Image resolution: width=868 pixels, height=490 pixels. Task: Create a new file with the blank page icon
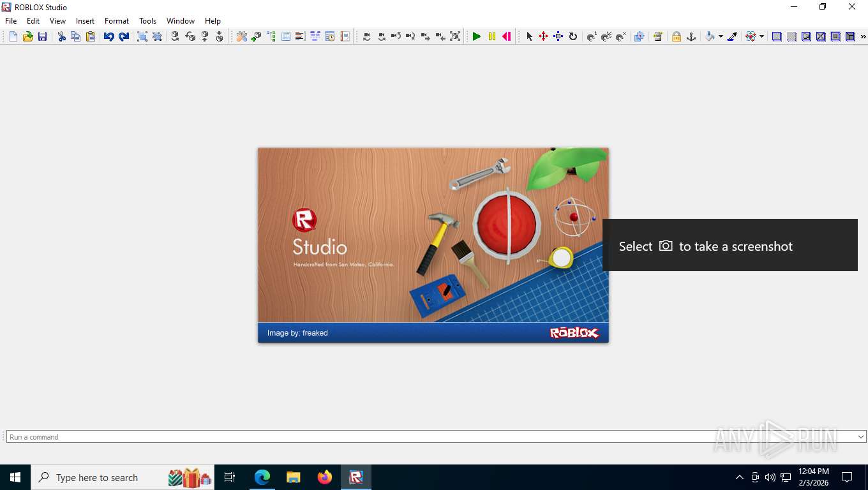pyautogui.click(x=13, y=37)
